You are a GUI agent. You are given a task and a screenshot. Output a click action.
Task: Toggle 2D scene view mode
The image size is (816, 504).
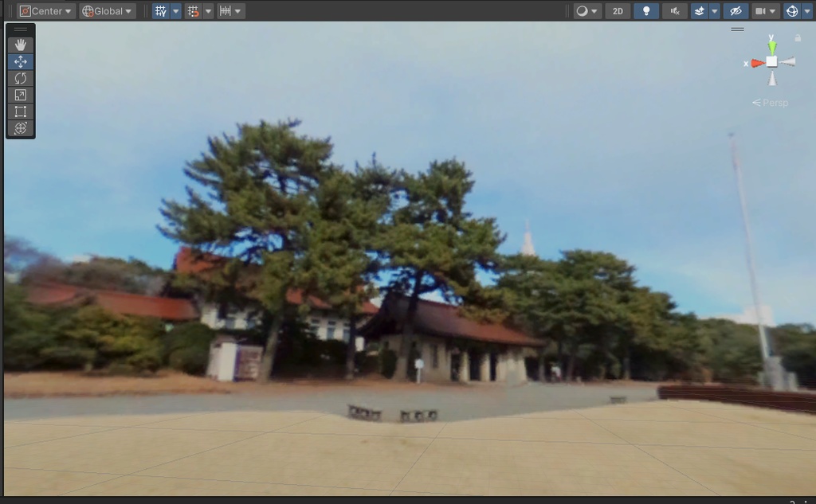coord(618,10)
